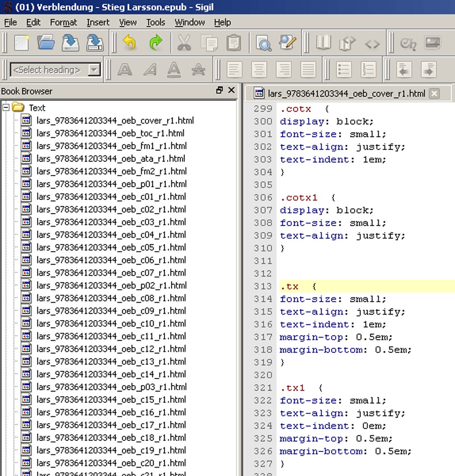
Task: Click the Find magnifier icon
Action: pos(263,43)
